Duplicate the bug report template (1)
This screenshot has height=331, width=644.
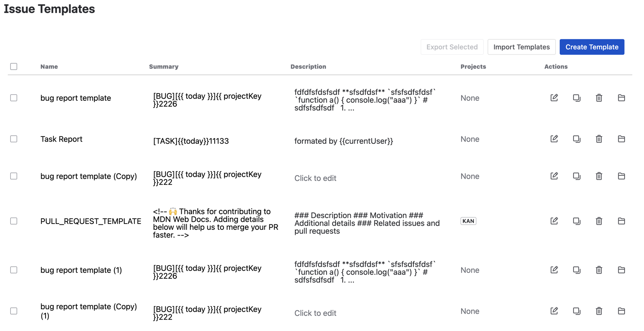tap(576, 270)
